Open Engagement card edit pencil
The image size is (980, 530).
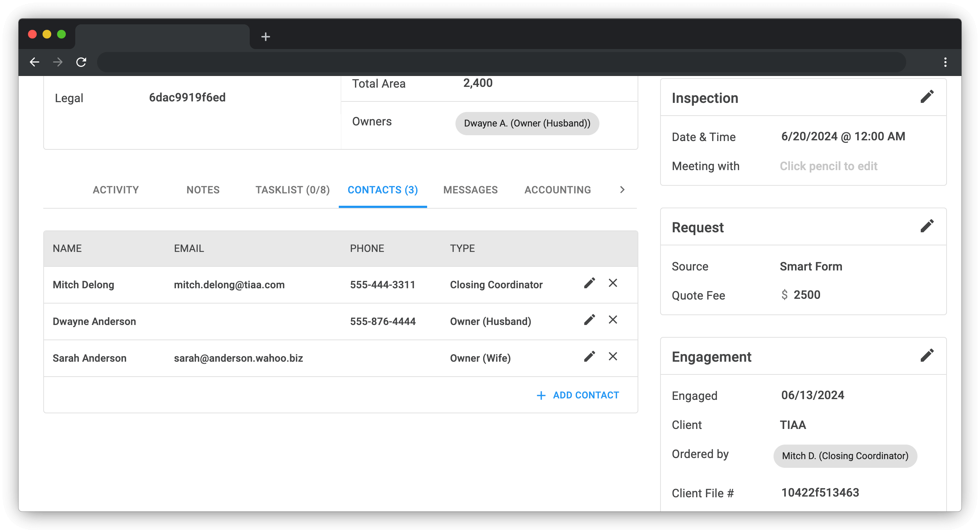click(x=927, y=356)
